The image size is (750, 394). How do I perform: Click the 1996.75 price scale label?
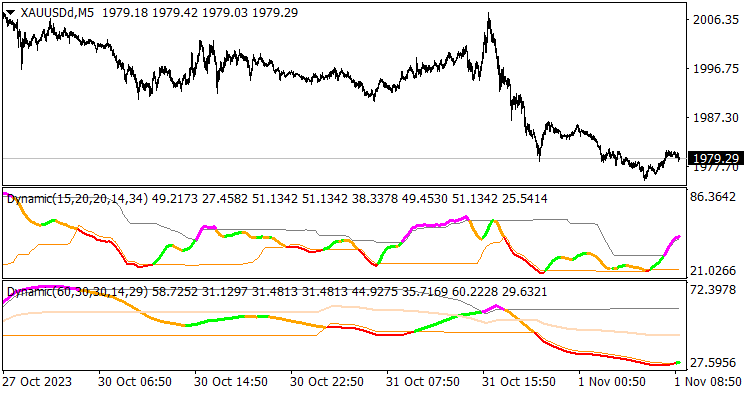(x=716, y=69)
